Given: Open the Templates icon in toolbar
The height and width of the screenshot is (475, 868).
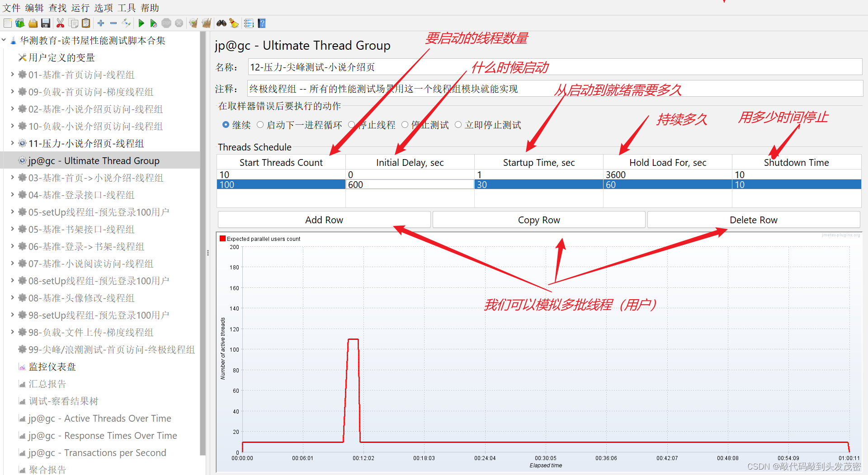Looking at the screenshot, I should coord(20,23).
